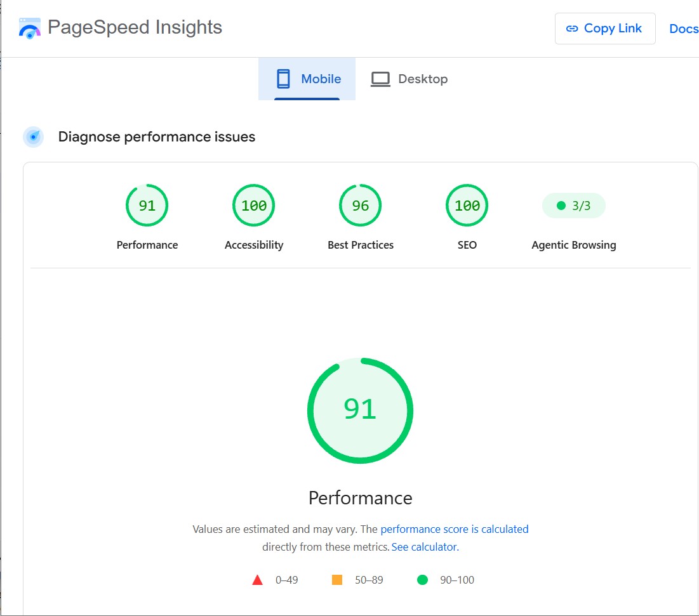Open the See calculator link

pyautogui.click(x=425, y=547)
